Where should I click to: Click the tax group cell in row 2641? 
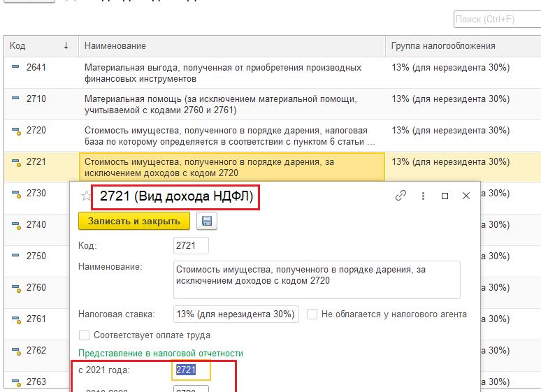tap(463, 73)
